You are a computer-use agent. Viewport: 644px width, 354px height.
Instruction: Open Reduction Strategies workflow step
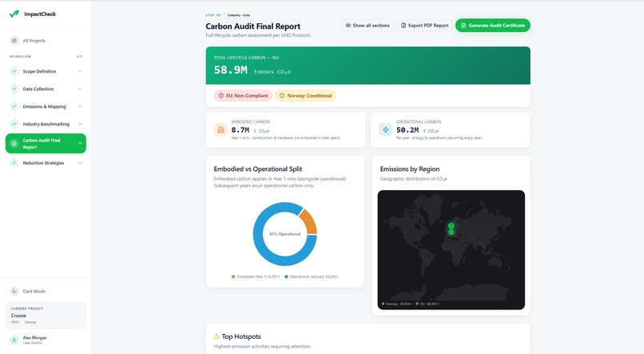coord(46,163)
